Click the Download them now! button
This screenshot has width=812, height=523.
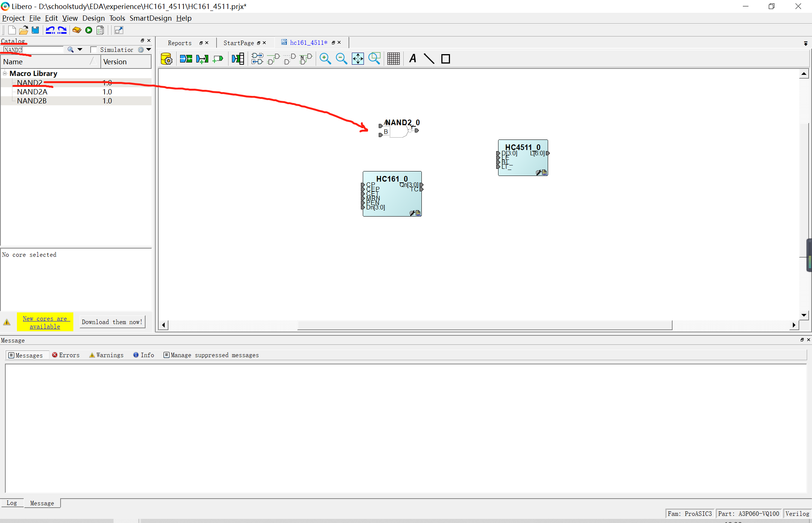coord(112,322)
